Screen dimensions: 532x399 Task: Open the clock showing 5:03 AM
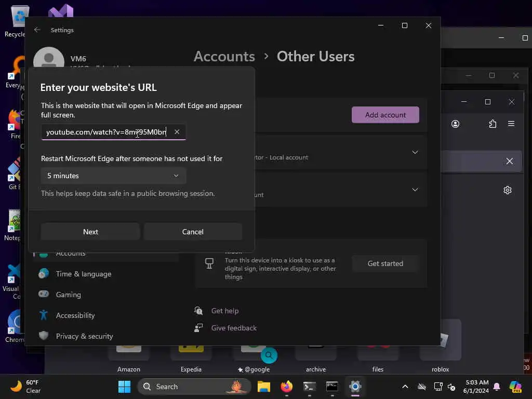click(x=476, y=387)
